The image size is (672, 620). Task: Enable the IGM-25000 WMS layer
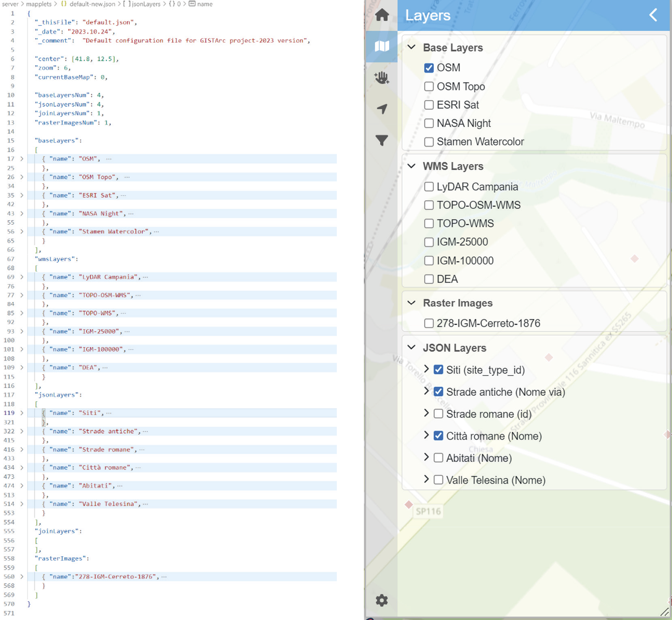(x=429, y=242)
